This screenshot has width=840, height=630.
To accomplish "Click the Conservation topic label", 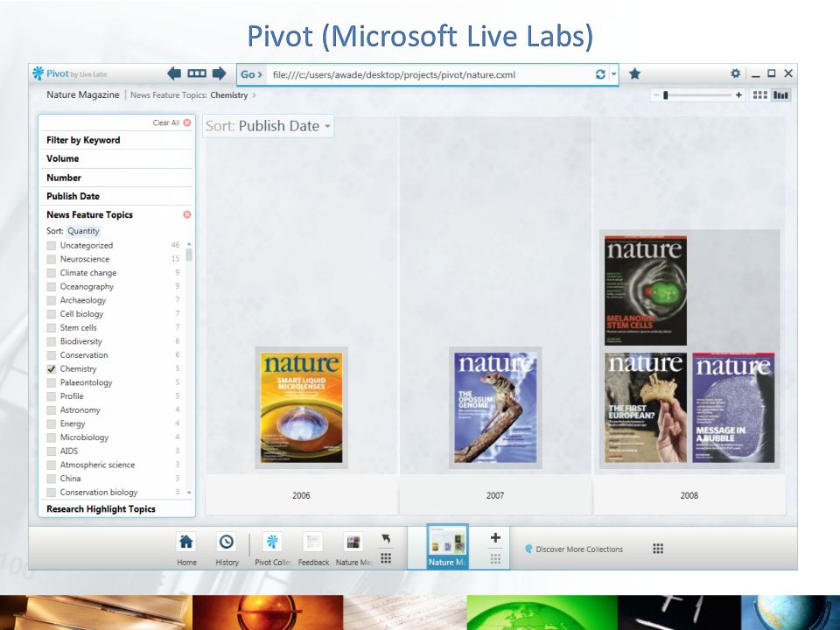I will pyautogui.click(x=84, y=355).
